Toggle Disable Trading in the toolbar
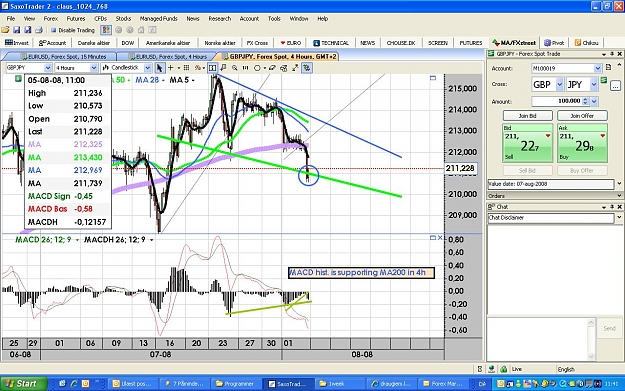625x391 pixels. [x=73, y=30]
